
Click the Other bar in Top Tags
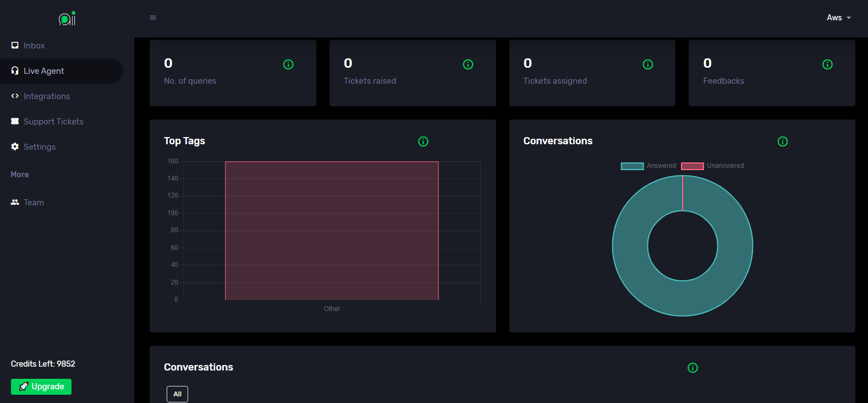click(x=332, y=231)
